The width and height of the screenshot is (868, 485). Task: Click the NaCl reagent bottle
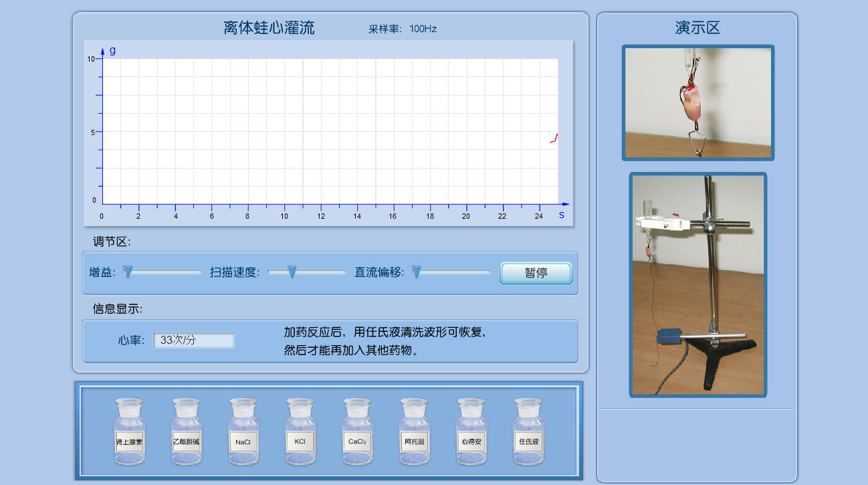click(x=243, y=433)
